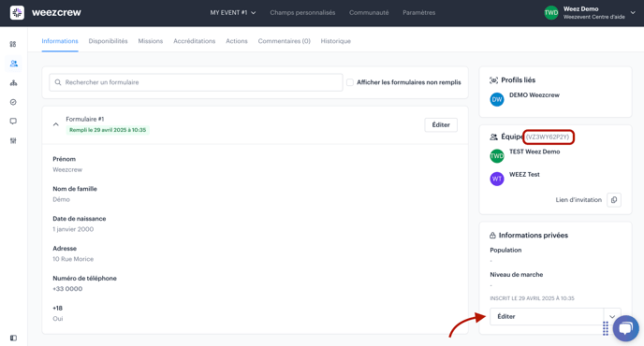Click the Rempli le 29 avril 2025 badge

coord(108,130)
